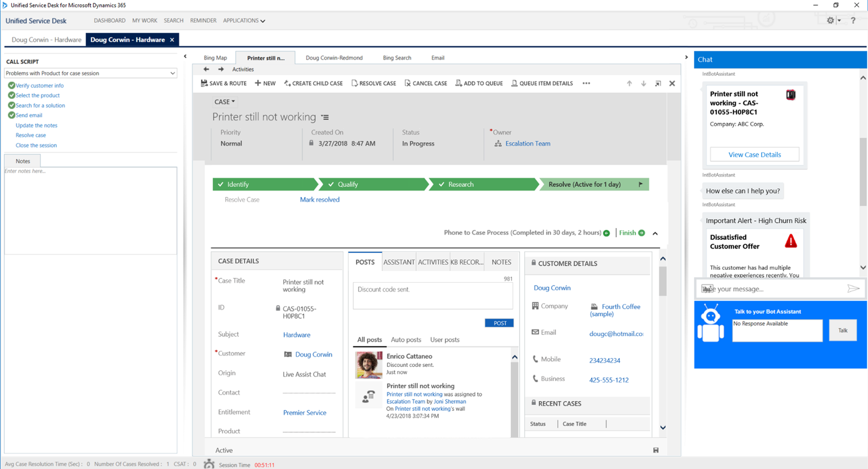The height and width of the screenshot is (469, 868).
Task: Click Resolve case script step
Action: point(31,135)
